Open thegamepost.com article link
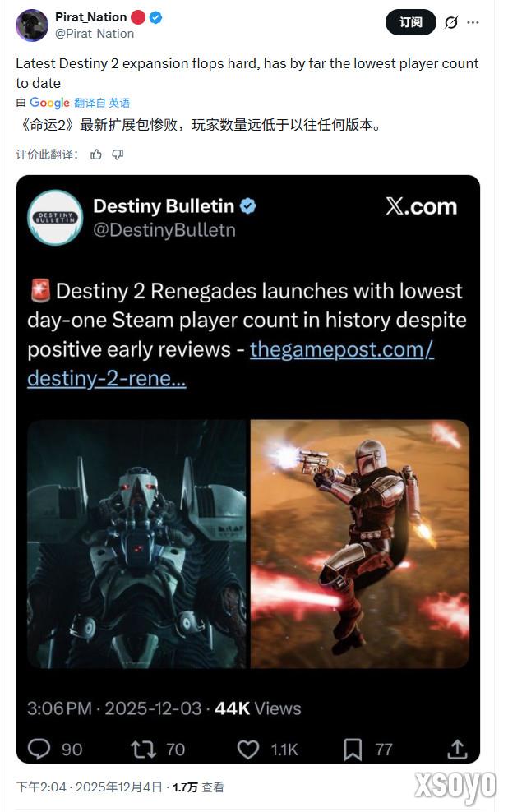 tap(230, 364)
